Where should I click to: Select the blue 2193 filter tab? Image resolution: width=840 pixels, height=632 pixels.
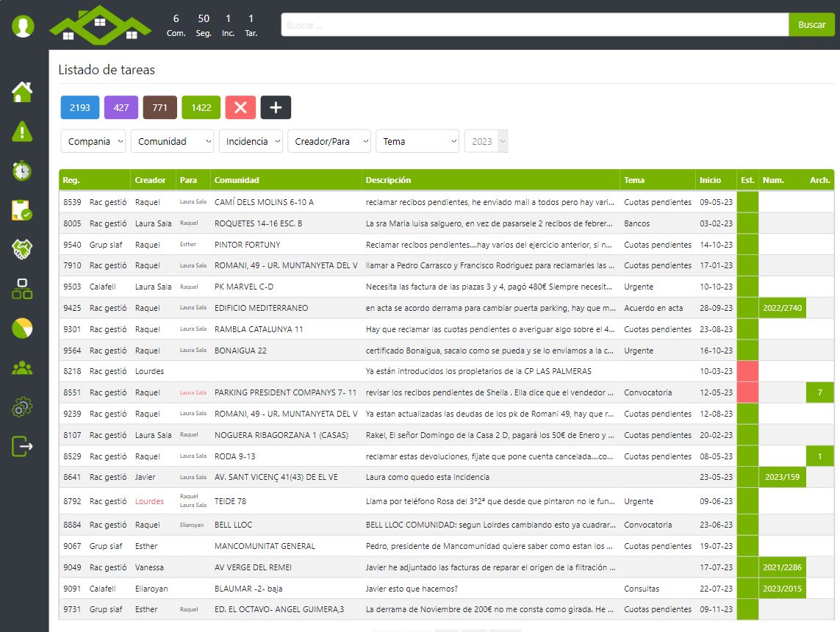click(80, 107)
